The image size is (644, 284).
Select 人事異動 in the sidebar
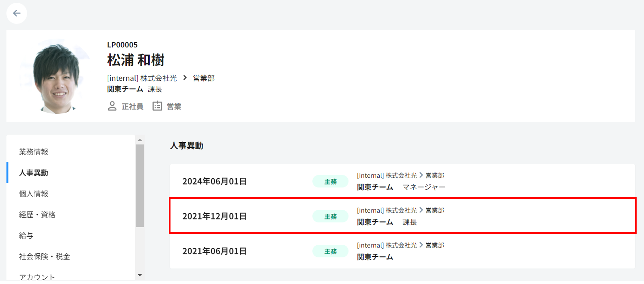(x=34, y=173)
